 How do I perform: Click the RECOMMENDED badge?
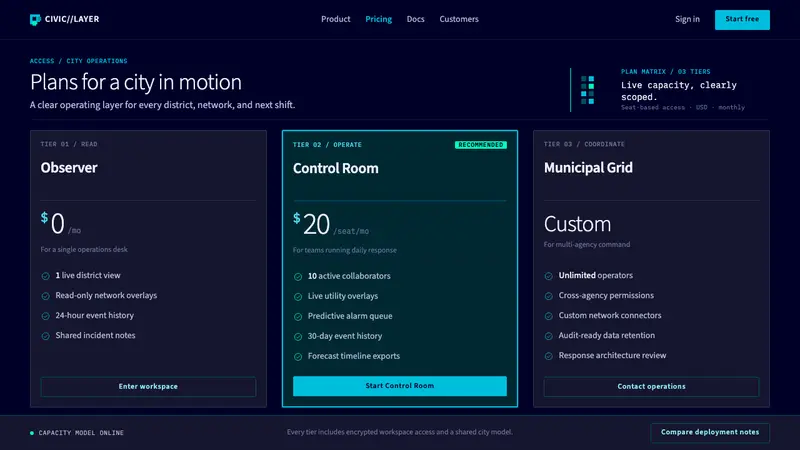[x=481, y=145]
